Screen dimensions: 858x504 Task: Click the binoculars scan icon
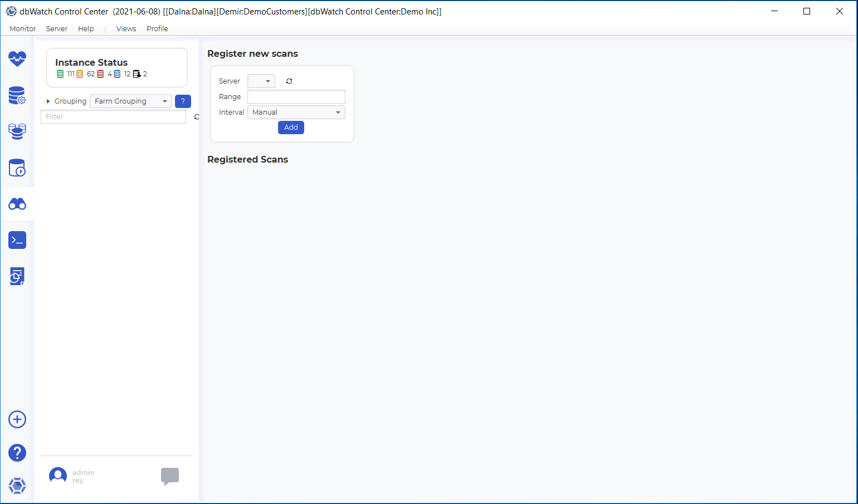17,204
